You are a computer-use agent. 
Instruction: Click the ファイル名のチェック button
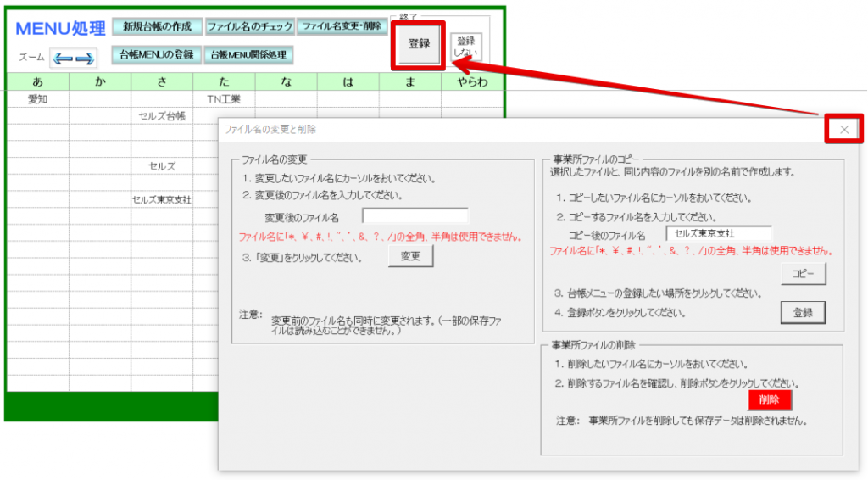tap(250, 26)
